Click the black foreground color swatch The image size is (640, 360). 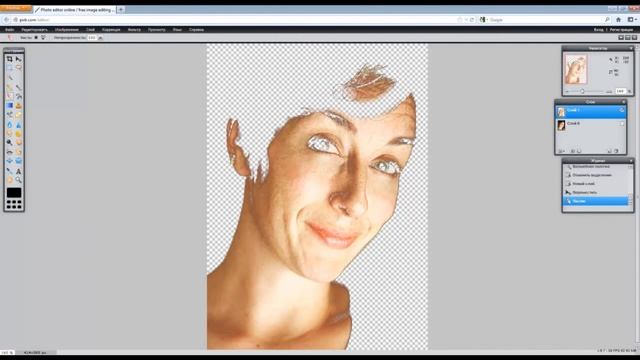(x=14, y=193)
